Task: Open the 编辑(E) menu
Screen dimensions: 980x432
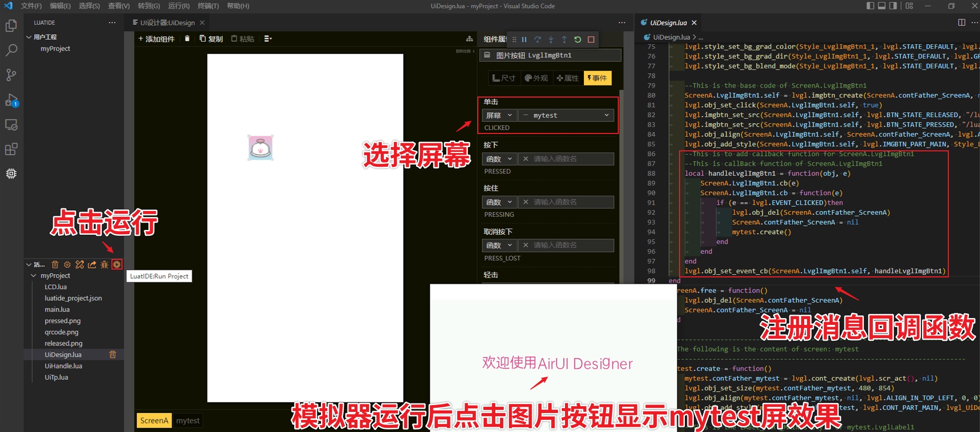Action: 60,6
